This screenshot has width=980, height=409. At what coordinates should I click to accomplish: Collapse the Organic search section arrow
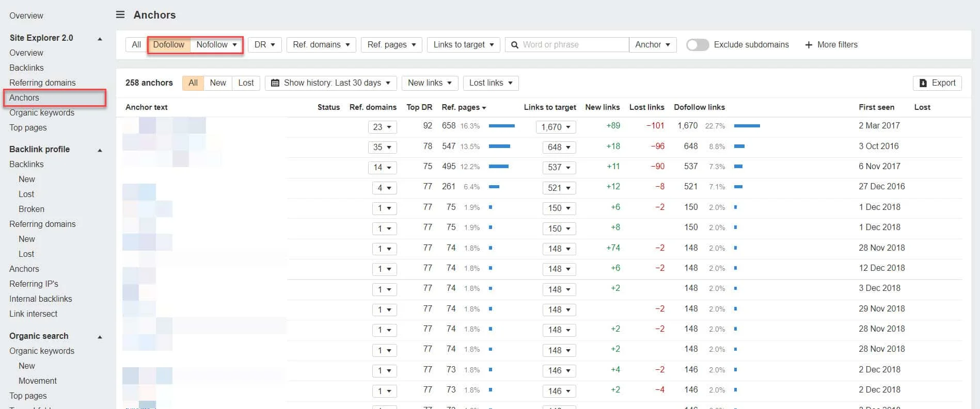click(100, 337)
